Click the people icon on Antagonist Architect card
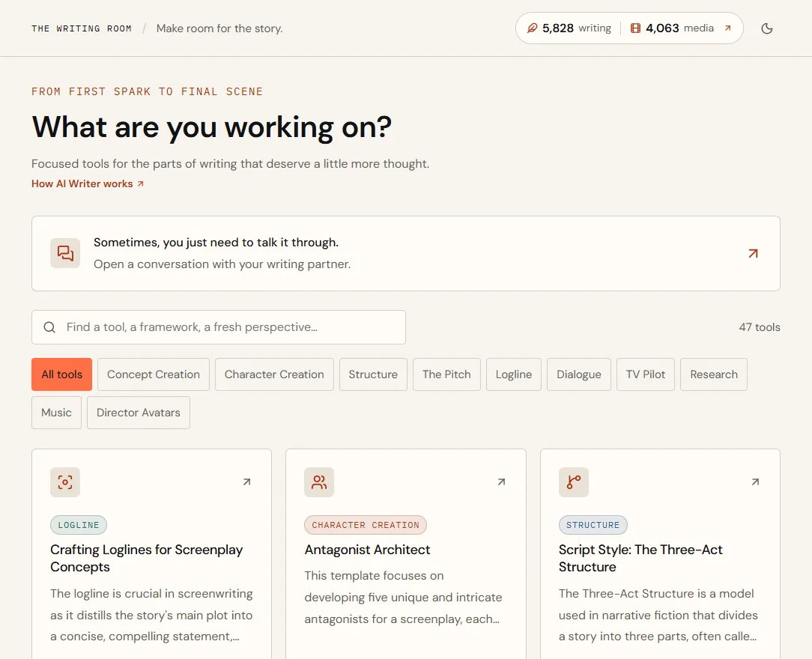Screen dimensions: 812x659 coord(319,482)
